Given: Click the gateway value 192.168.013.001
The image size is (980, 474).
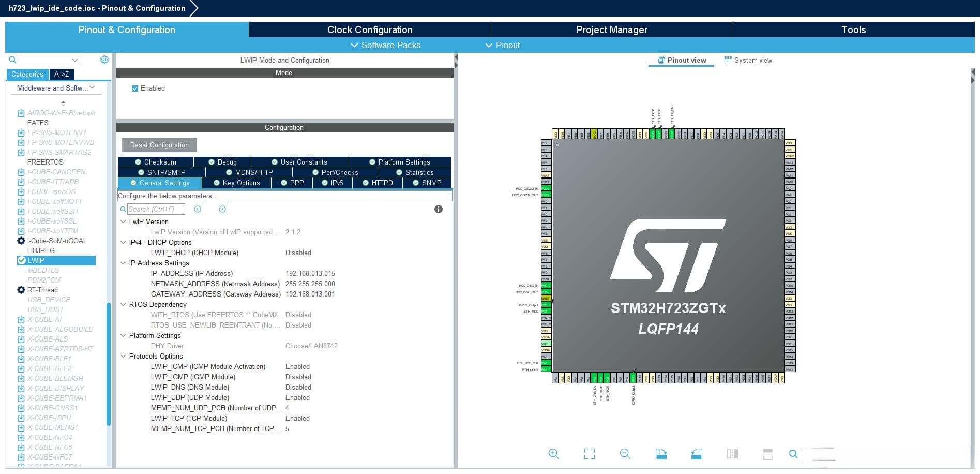Looking at the screenshot, I should [x=310, y=294].
